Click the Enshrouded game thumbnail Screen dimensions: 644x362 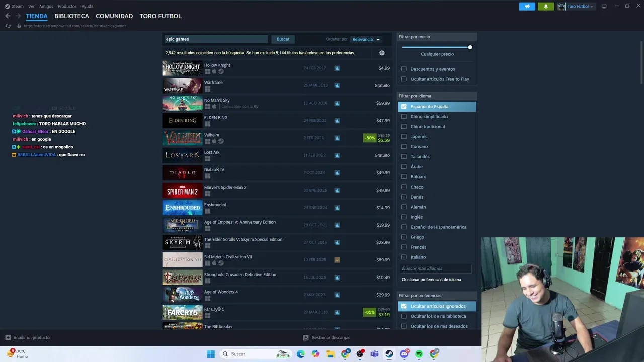182,208
